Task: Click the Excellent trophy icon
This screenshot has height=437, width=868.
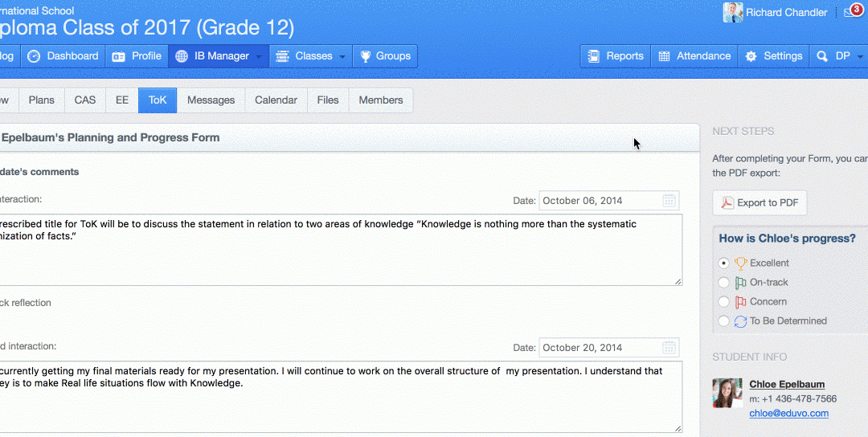Action: click(741, 263)
